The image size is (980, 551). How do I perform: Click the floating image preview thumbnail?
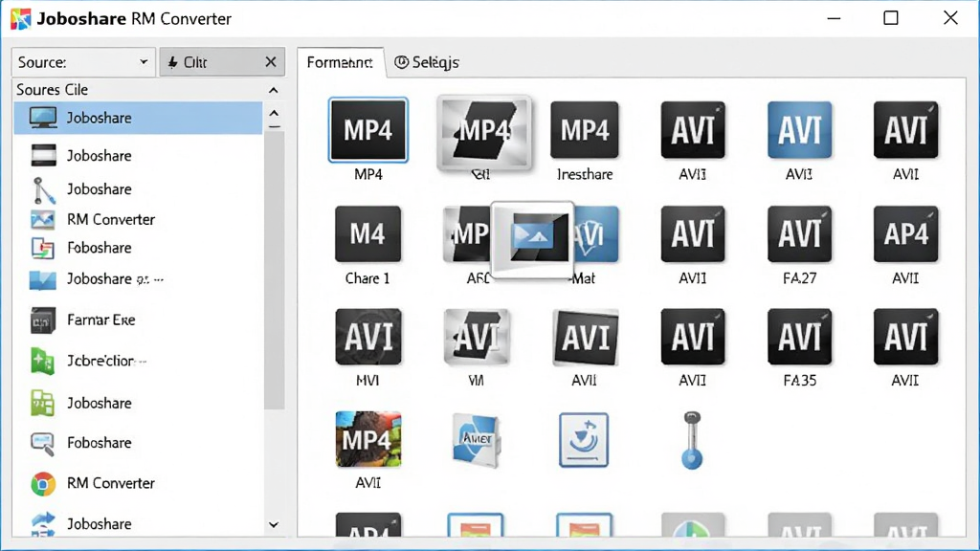[532, 238]
